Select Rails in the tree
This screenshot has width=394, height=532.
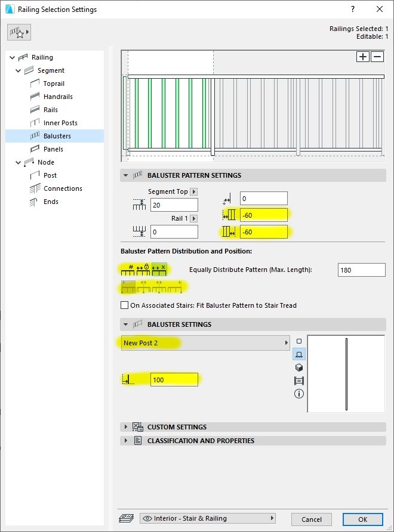click(x=51, y=110)
